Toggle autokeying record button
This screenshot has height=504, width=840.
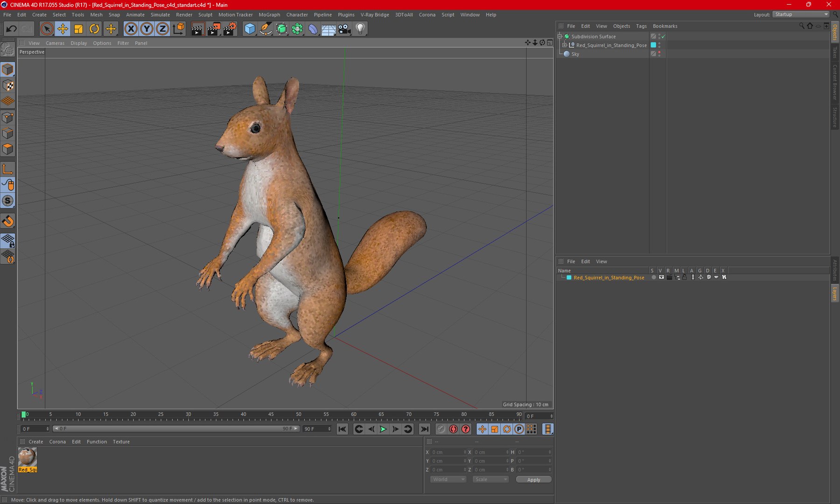tap(453, 429)
